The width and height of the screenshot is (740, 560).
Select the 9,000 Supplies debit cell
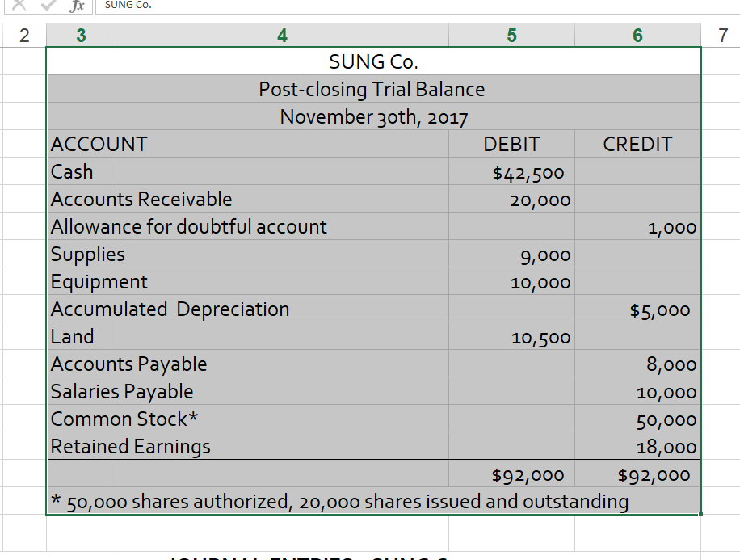(511, 254)
